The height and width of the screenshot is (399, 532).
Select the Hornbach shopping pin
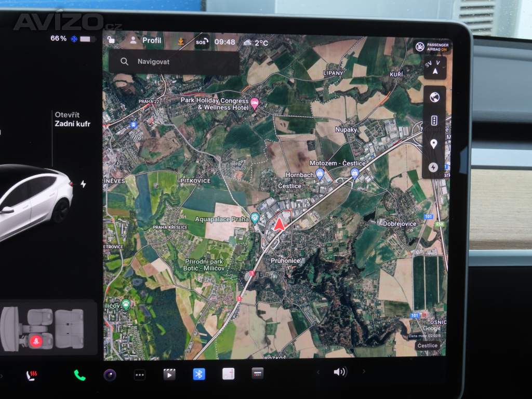pos(320,174)
